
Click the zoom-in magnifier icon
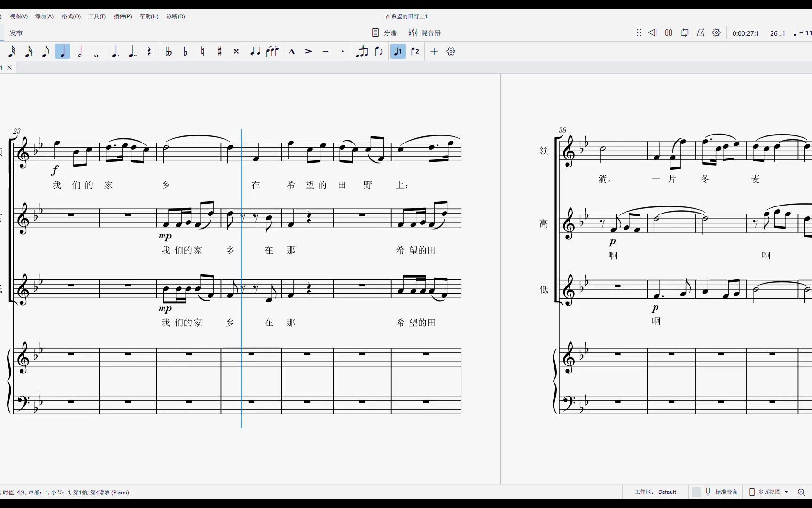click(x=802, y=492)
